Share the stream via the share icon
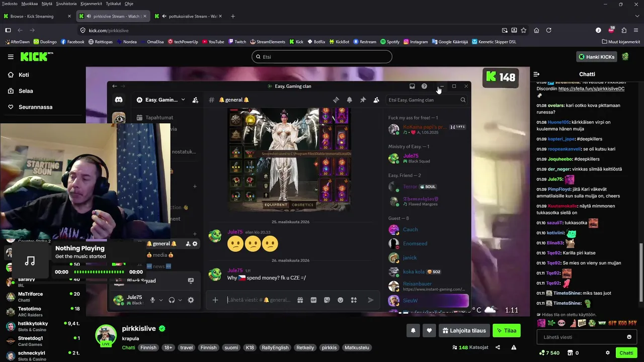644x362 pixels. pos(498,347)
